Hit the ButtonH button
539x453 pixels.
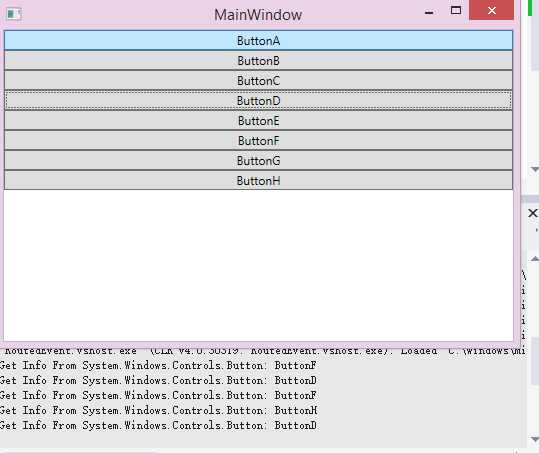(x=258, y=180)
